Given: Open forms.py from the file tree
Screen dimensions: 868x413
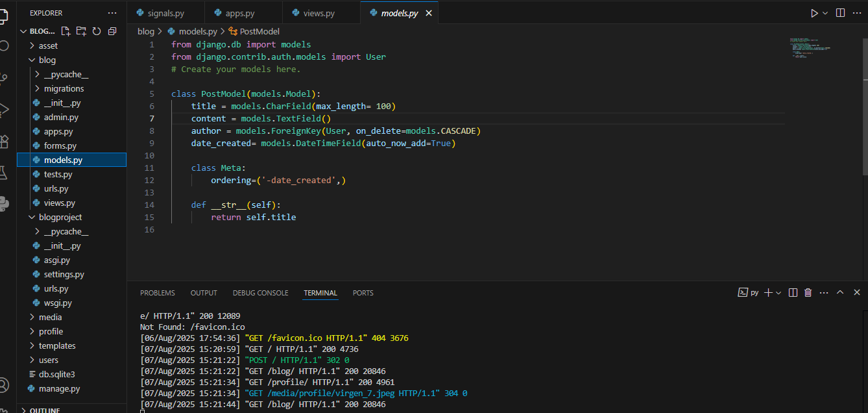Looking at the screenshot, I should [60, 145].
